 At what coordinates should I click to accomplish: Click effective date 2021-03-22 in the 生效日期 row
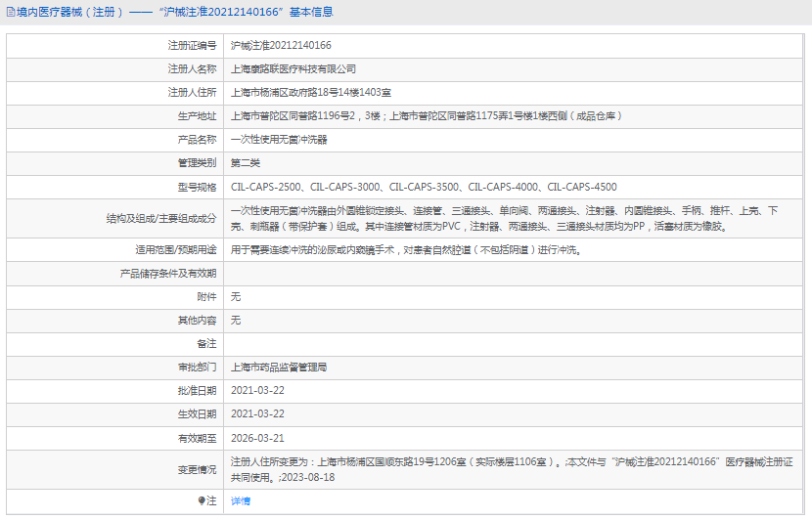[257, 413]
